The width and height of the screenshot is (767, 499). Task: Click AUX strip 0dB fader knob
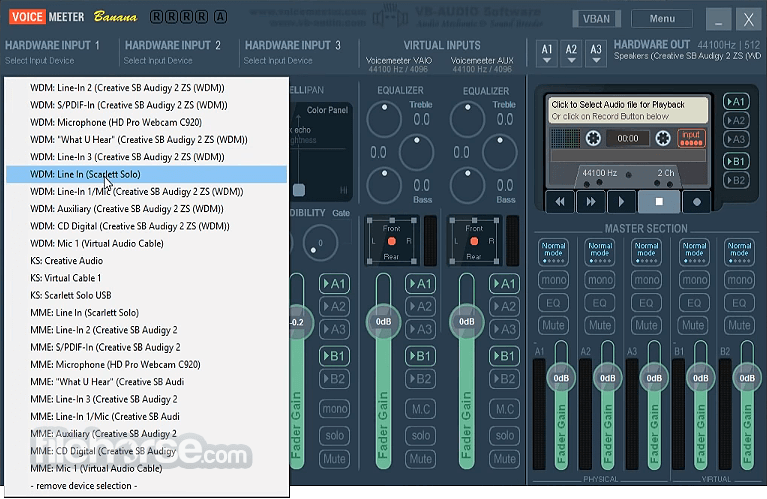click(x=467, y=321)
